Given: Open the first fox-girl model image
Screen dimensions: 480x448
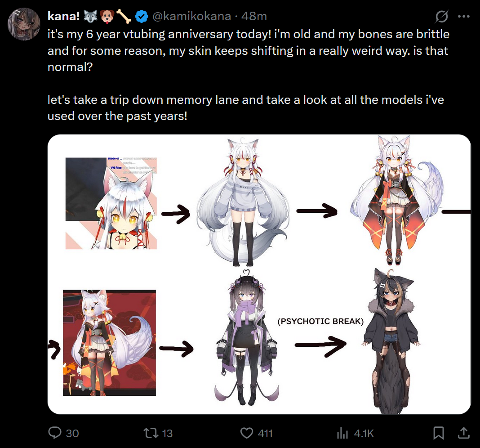Looking at the screenshot, I should click(x=111, y=203).
